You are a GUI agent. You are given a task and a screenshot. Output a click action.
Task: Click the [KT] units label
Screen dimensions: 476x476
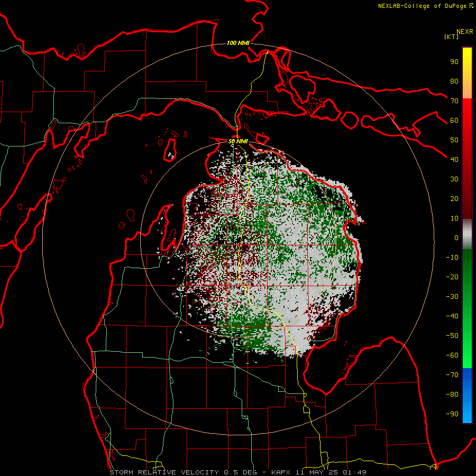(452, 36)
